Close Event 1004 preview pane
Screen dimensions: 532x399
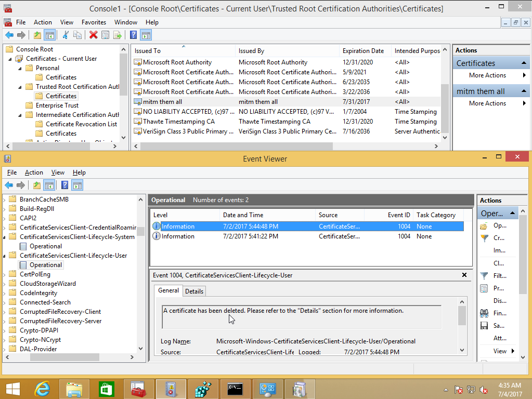[x=464, y=275]
